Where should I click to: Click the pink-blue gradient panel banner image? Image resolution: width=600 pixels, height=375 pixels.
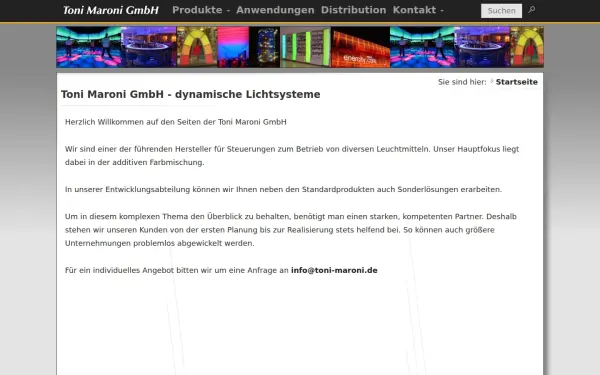click(x=233, y=47)
